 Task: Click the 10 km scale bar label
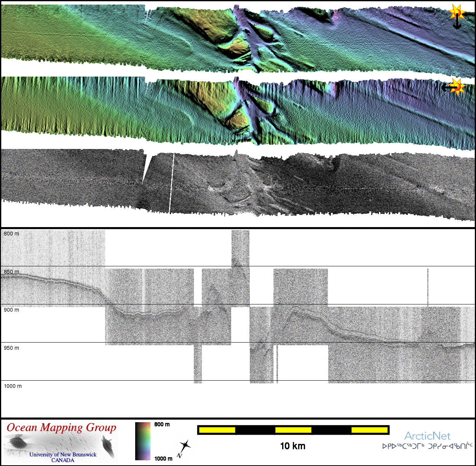tap(292, 446)
